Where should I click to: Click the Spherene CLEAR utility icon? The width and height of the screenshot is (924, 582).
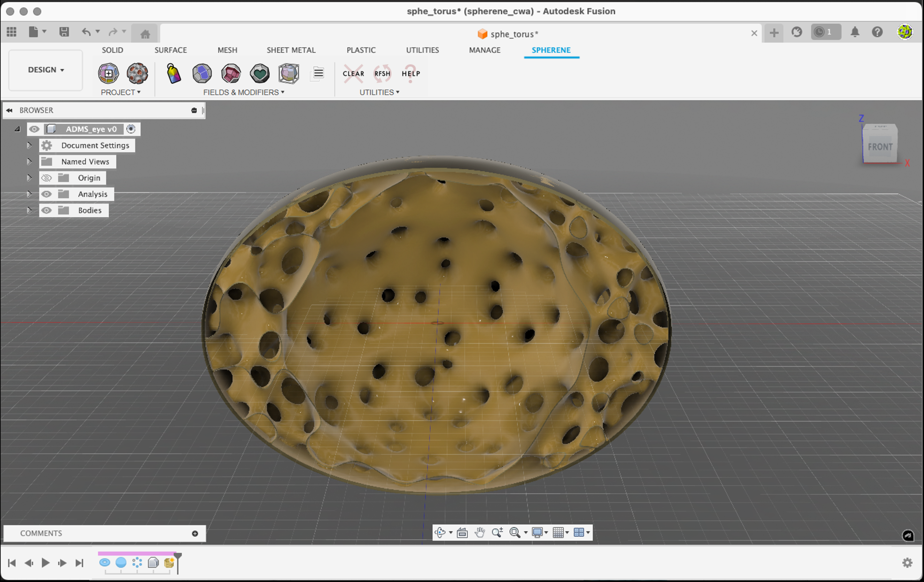(353, 73)
